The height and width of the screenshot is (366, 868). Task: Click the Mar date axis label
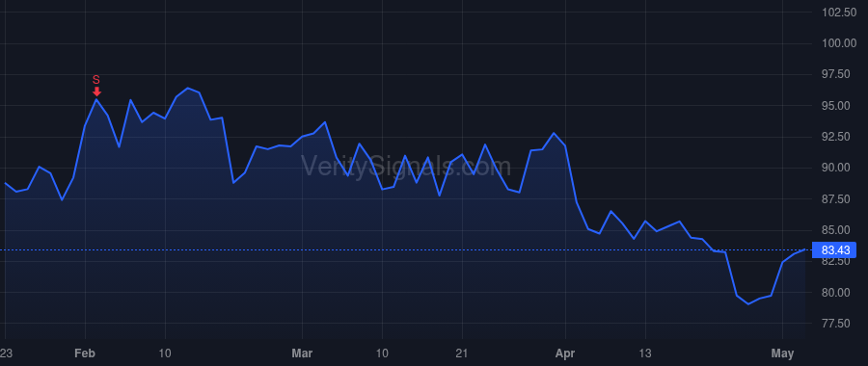point(302,353)
